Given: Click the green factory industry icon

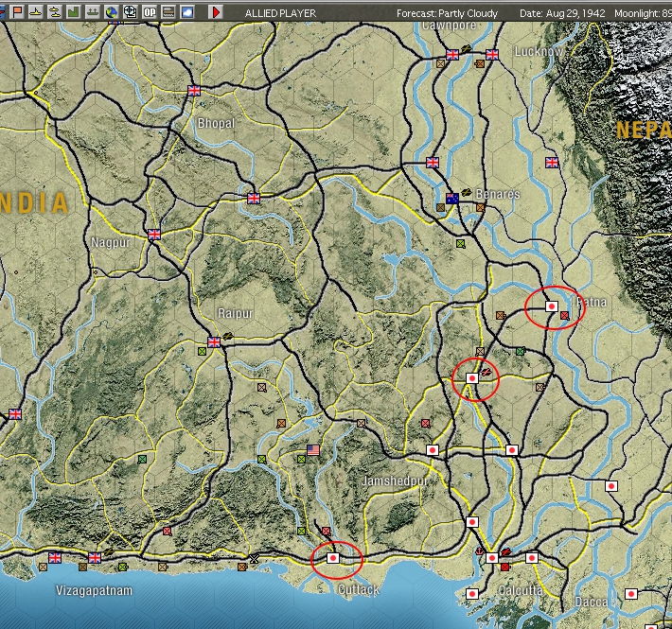Looking at the screenshot, I should click(x=73, y=12).
